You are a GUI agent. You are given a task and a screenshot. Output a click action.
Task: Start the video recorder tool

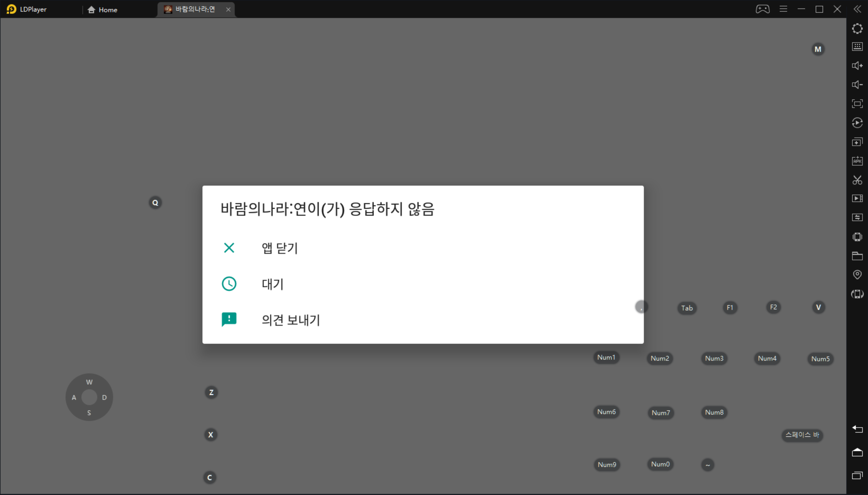point(857,198)
